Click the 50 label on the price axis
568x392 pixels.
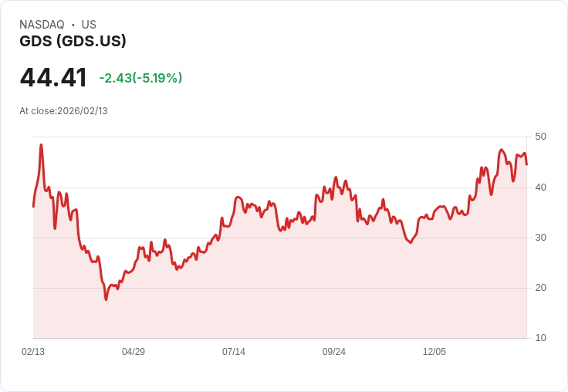(540, 137)
